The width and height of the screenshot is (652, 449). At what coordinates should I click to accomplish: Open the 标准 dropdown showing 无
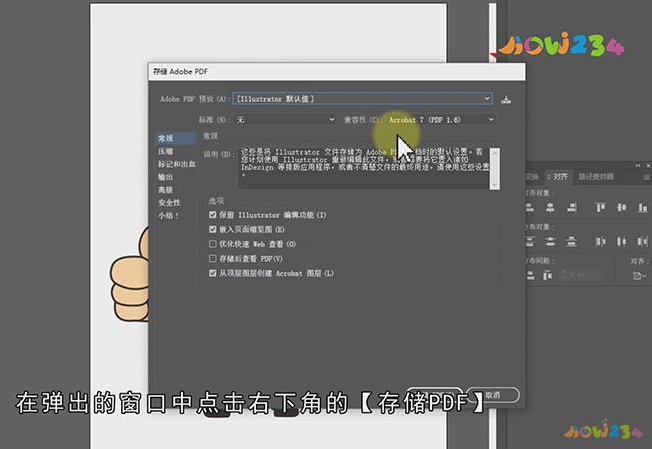click(286, 120)
